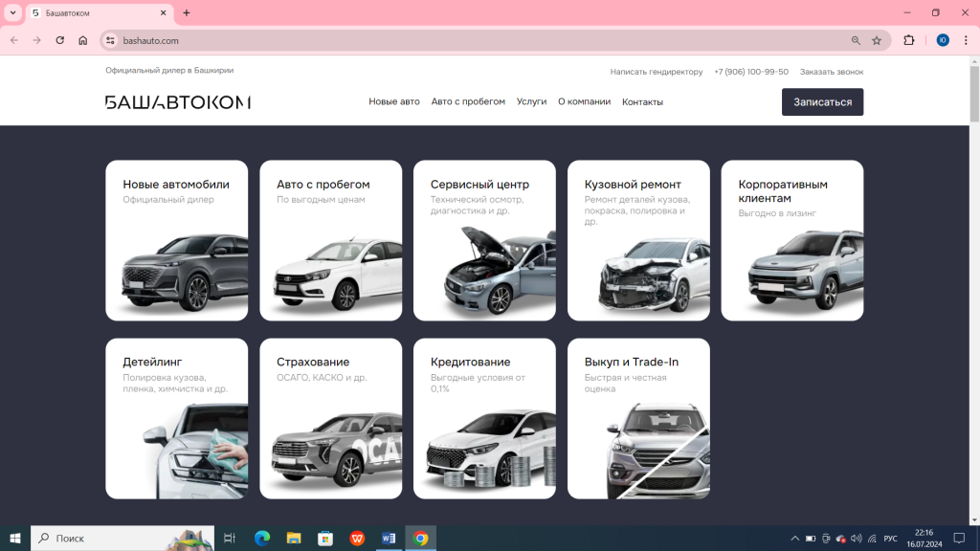Go to the Контакты page
980x551 pixels.
click(x=642, y=101)
